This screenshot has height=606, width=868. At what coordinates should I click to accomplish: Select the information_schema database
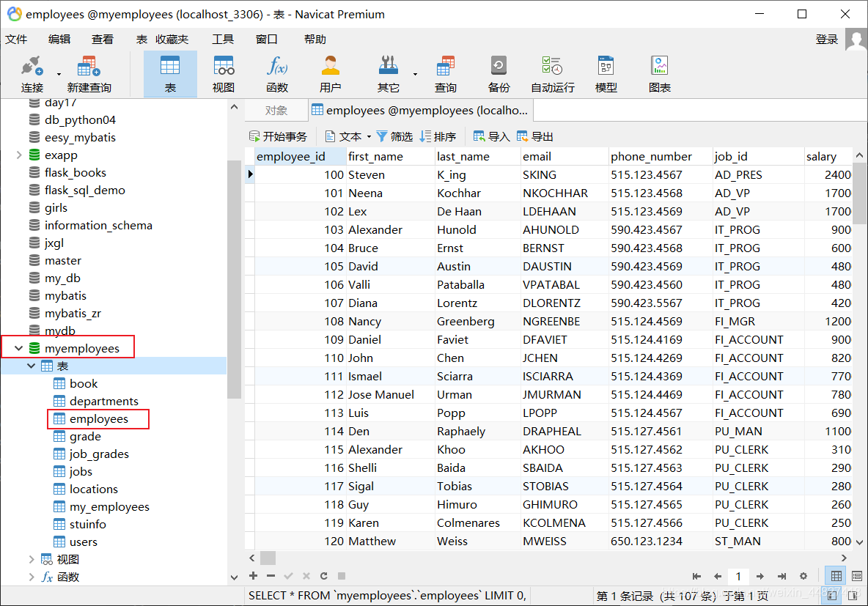tap(98, 225)
